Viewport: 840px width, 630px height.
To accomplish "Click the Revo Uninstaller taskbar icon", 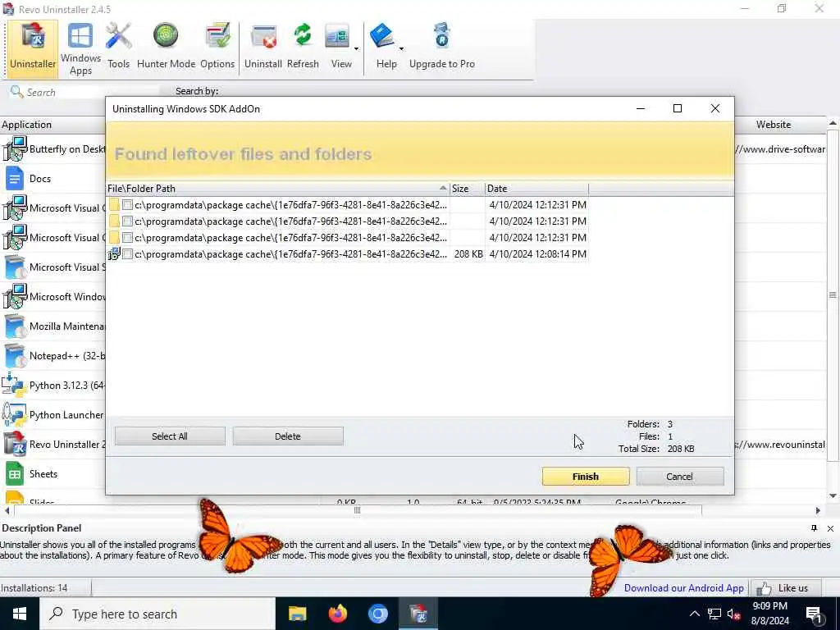I will click(x=418, y=614).
